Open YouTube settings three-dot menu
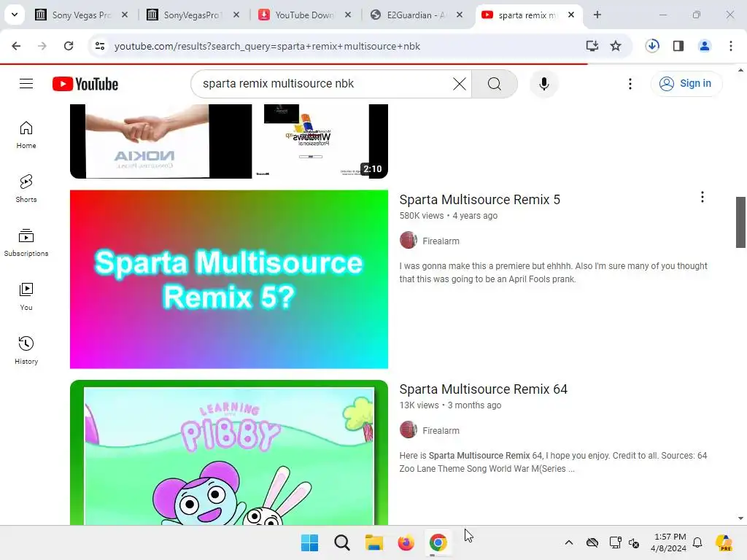Viewport: 747px width, 560px height. point(630,84)
